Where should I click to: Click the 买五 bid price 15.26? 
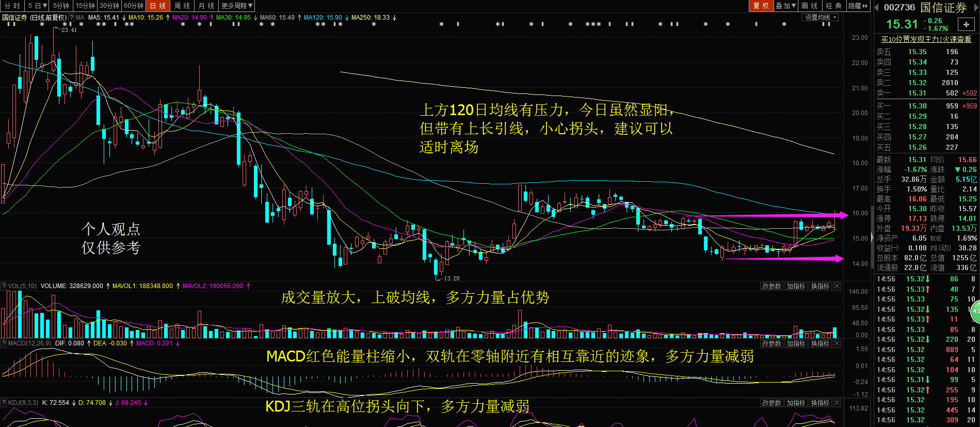(x=918, y=147)
